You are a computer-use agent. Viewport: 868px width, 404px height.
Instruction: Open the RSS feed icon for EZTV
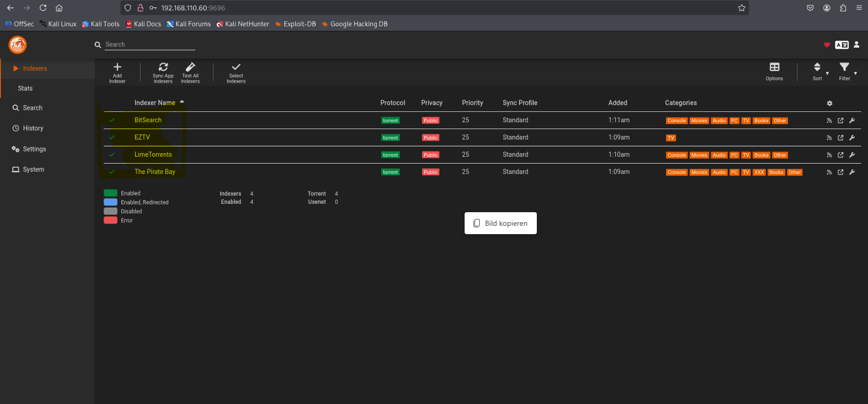pyautogui.click(x=829, y=138)
